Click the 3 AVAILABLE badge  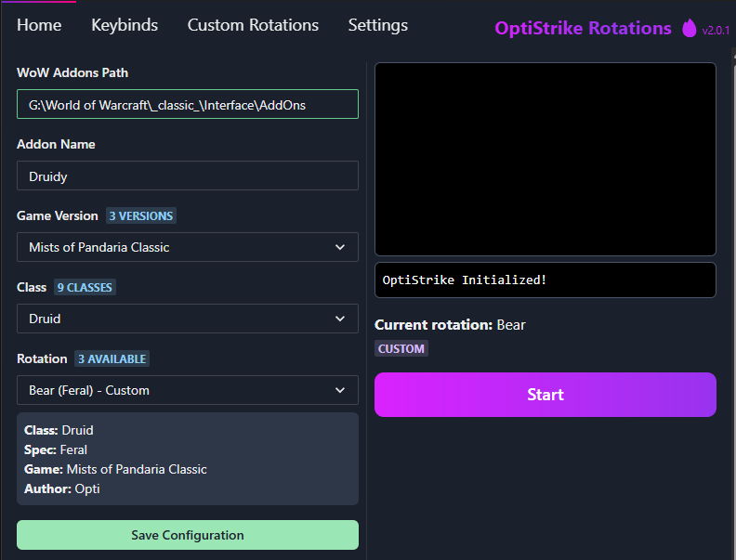point(112,358)
